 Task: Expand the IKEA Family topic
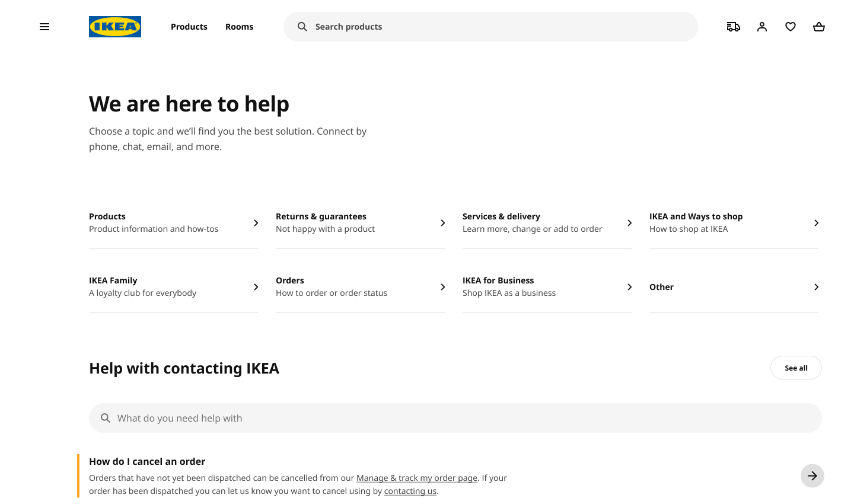[173, 287]
